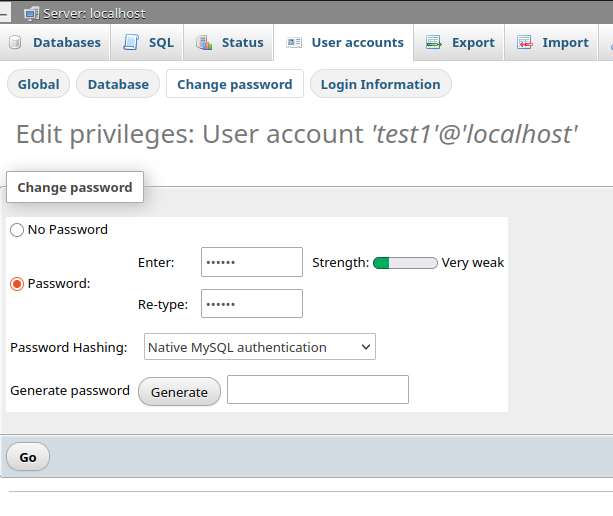Click the Status chart icon
This screenshot has height=516, width=613.
tap(204, 42)
